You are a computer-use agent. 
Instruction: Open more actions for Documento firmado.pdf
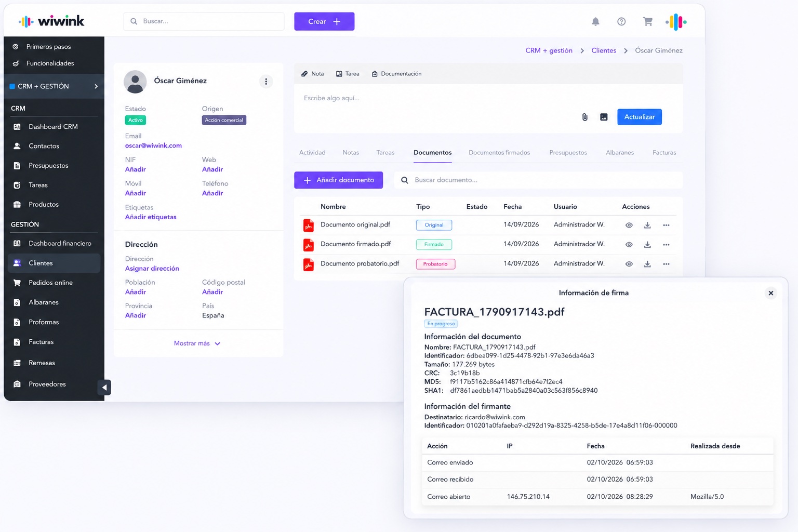pyautogui.click(x=666, y=244)
